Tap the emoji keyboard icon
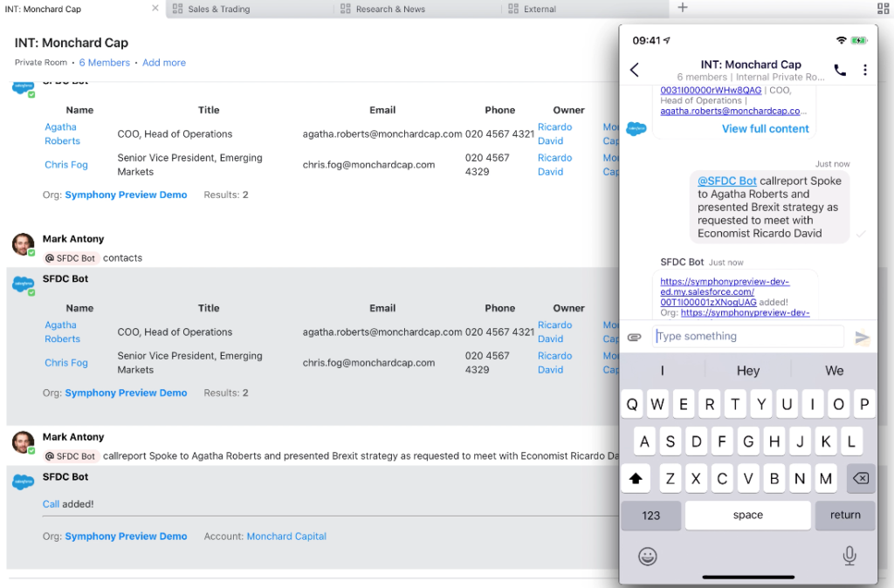The image size is (894, 588). coord(647,556)
